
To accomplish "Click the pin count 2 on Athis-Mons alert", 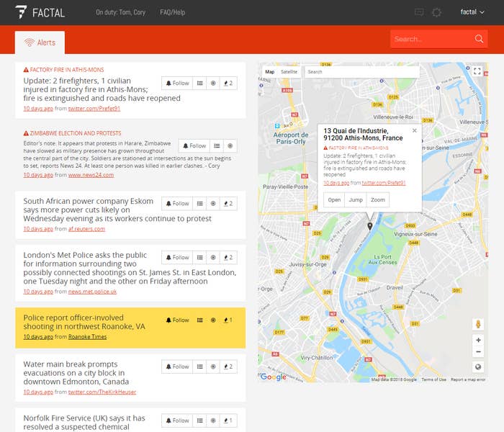I will [228, 84].
